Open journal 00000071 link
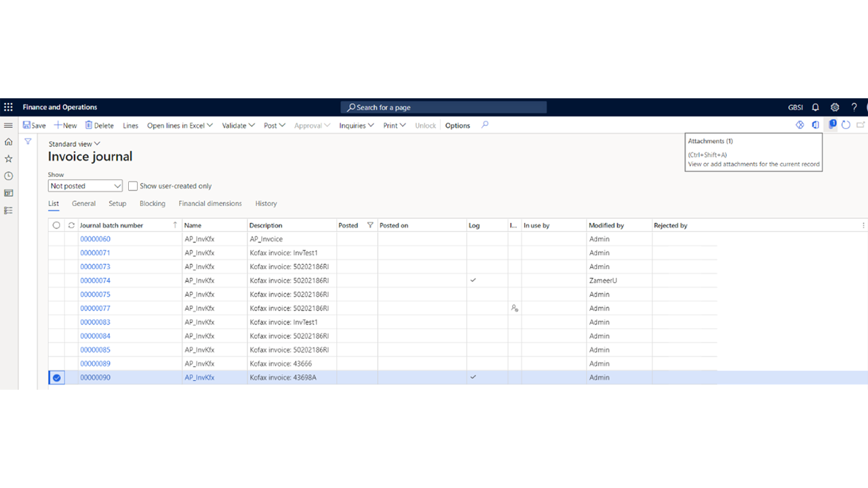 [95, 253]
